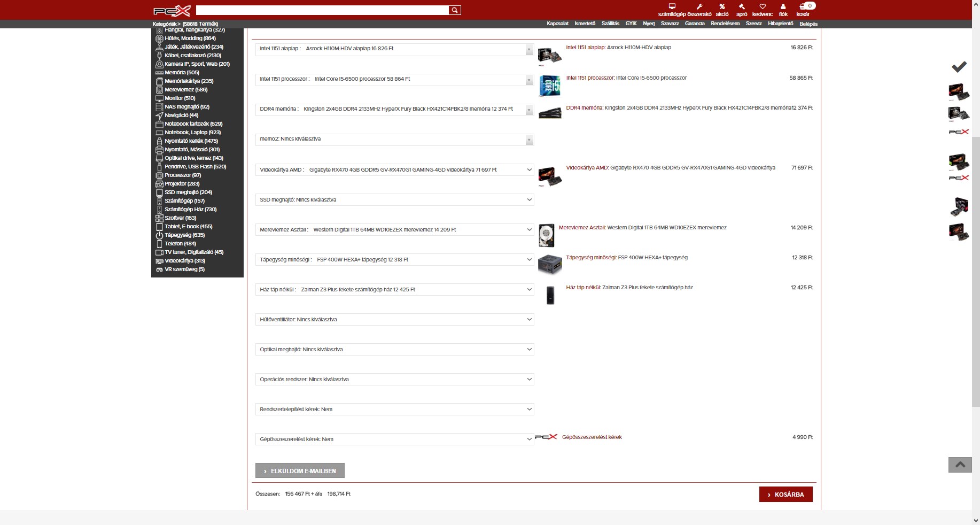Open the Számítógép Ház (730) category

tap(191, 210)
